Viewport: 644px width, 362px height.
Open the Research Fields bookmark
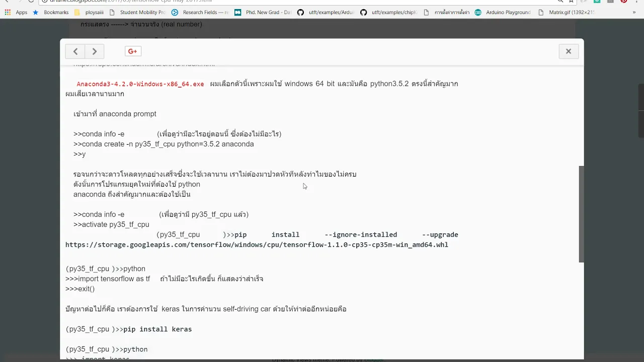pyautogui.click(x=200, y=12)
